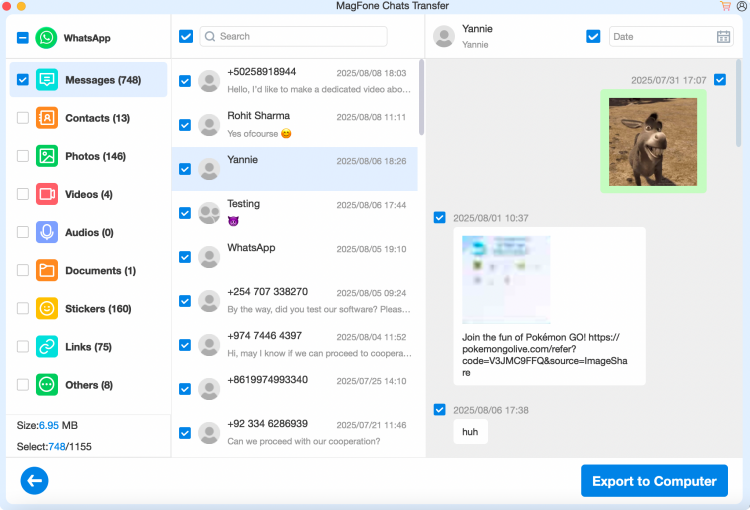The width and height of the screenshot is (750, 510).
Task: Open the date calendar icon
Action: click(x=723, y=37)
